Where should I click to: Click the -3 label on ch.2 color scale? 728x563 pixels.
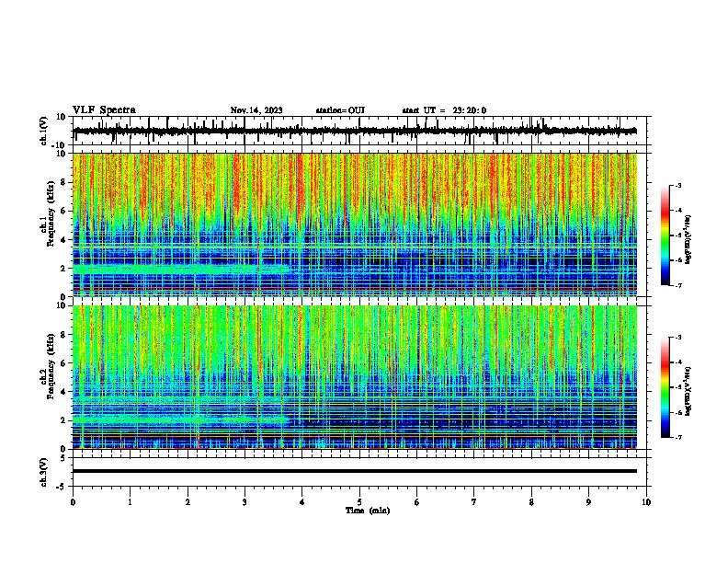pyautogui.click(x=677, y=338)
